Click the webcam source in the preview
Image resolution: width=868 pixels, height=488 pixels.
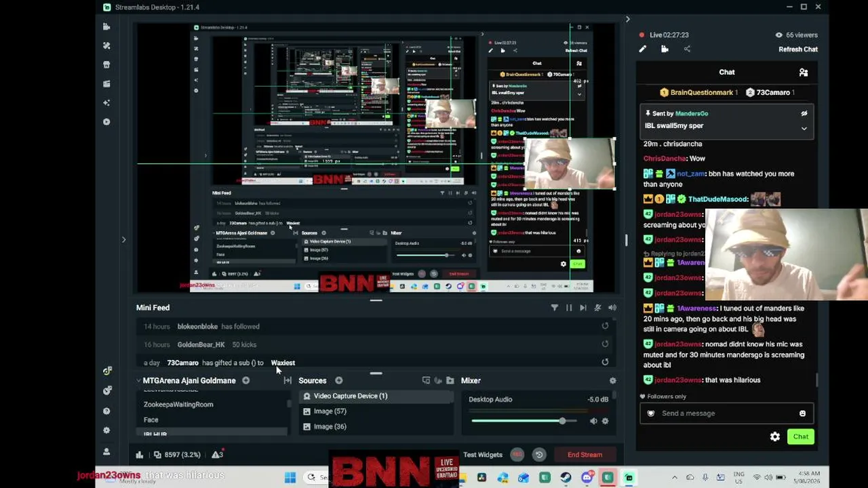[570, 163]
